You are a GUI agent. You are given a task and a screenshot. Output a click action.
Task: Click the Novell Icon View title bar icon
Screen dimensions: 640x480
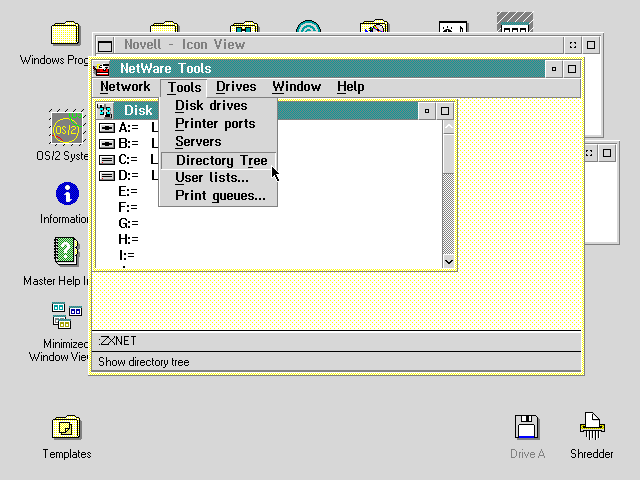(105, 45)
